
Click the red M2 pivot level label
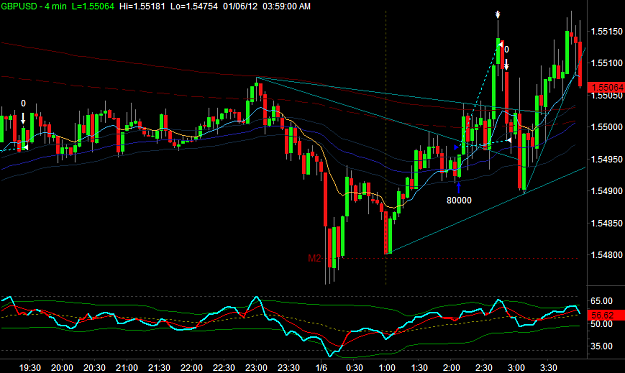click(314, 258)
